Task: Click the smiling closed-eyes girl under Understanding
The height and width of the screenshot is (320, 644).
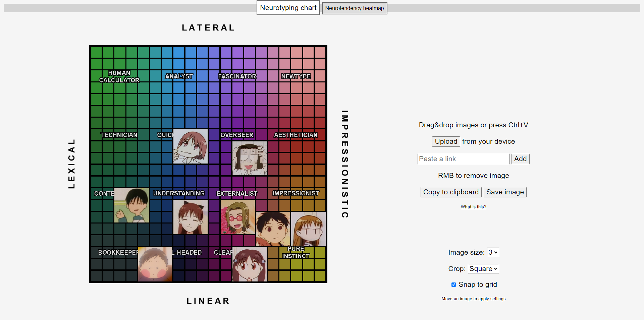Action: (x=190, y=217)
